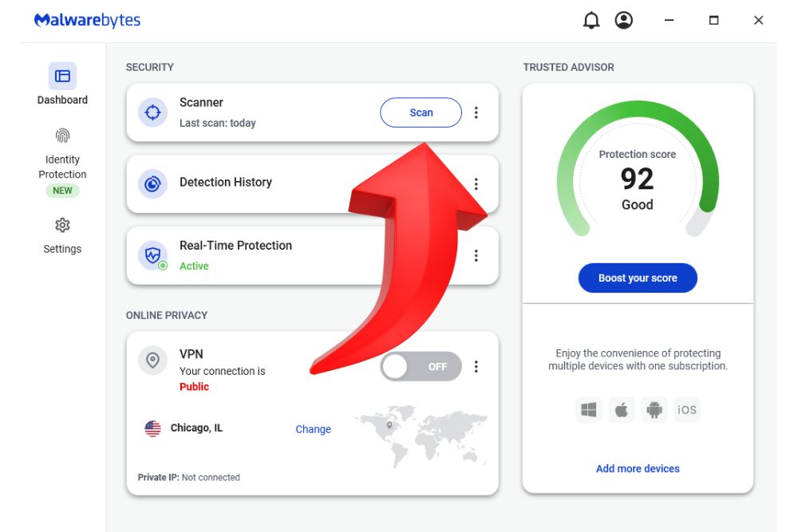Expand VPN three-dot options menu
This screenshot has width=798, height=532.
[x=476, y=367]
